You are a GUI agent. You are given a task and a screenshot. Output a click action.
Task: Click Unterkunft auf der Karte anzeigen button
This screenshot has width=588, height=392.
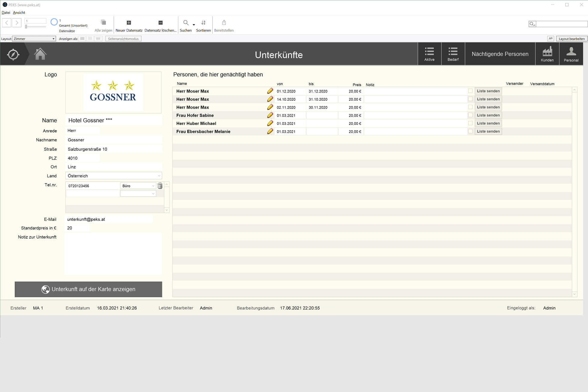click(x=88, y=289)
